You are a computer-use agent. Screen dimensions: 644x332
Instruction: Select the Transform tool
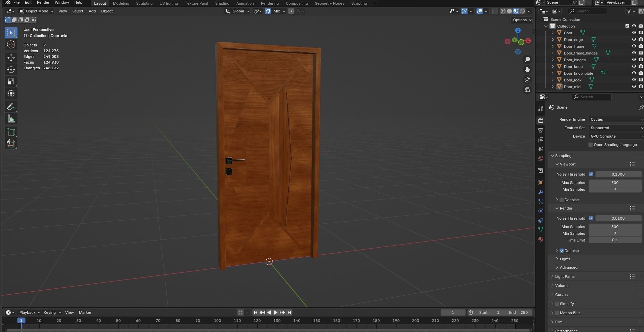click(x=11, y=93)
